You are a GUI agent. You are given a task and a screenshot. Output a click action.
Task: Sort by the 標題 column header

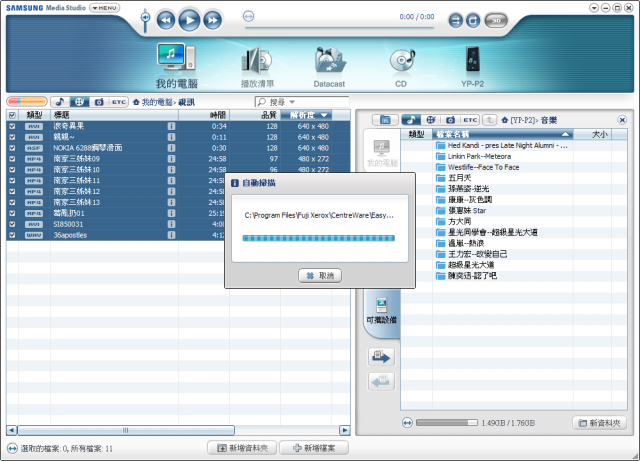(x=114, y=115)
